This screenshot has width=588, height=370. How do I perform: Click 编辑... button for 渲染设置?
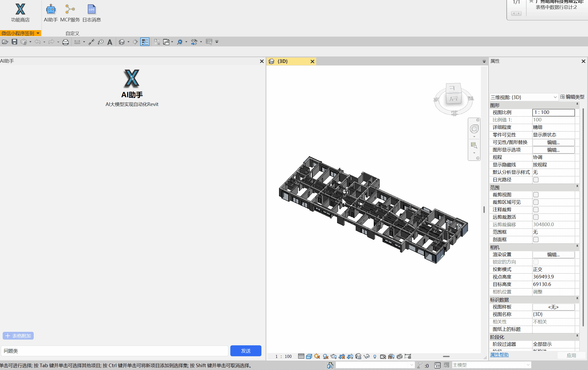553,254
